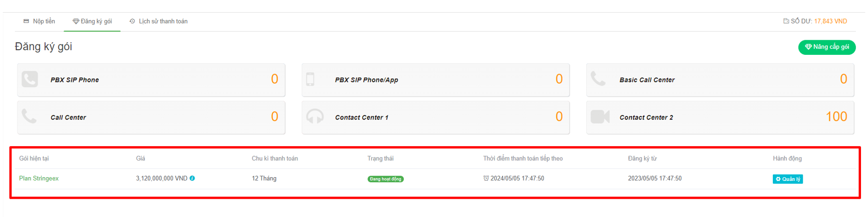Click the Trạng thái column header
Image resolution: width=868 pixels, height=217 pixels.
pyautogui.click(x=380, y=158)
